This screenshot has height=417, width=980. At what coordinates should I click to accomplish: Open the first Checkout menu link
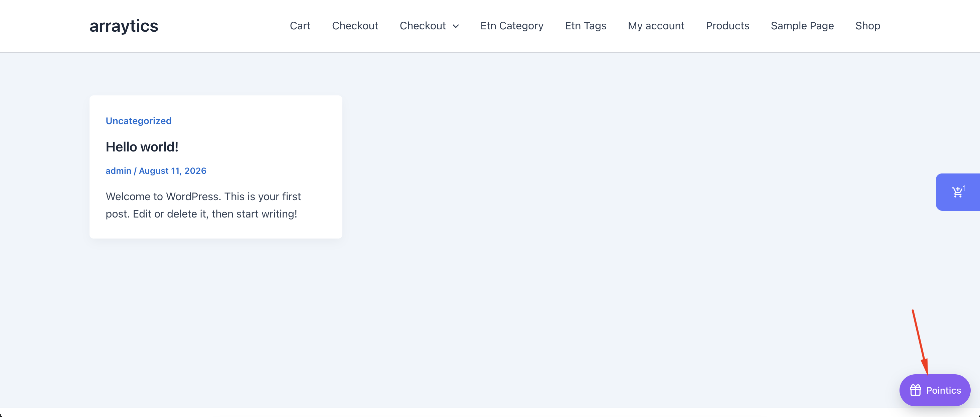[355, 25]
